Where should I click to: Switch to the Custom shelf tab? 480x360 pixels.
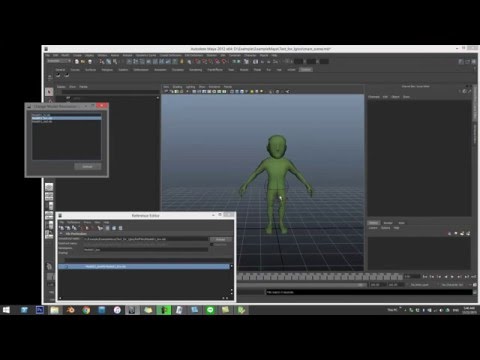point(306,70)
